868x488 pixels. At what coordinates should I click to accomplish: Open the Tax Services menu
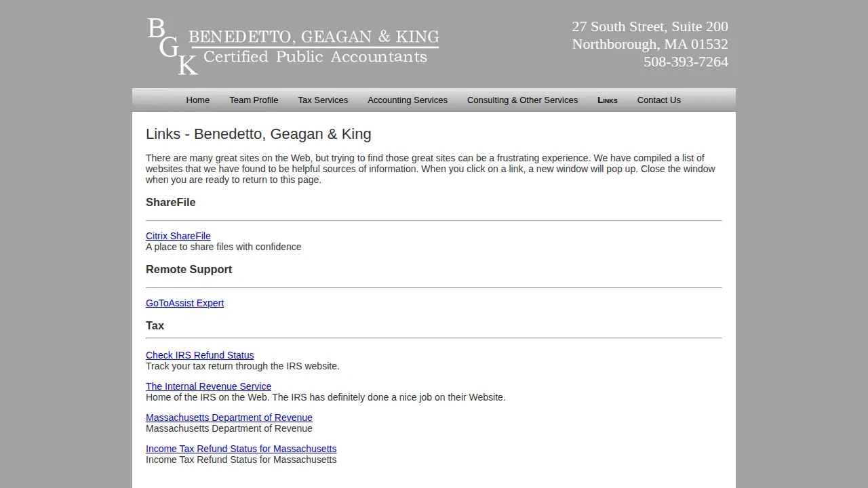[323, 100]
